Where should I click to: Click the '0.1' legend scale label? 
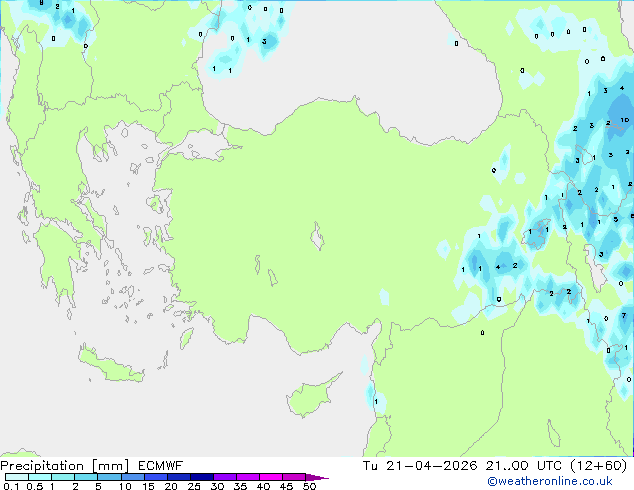click(11, 486)
